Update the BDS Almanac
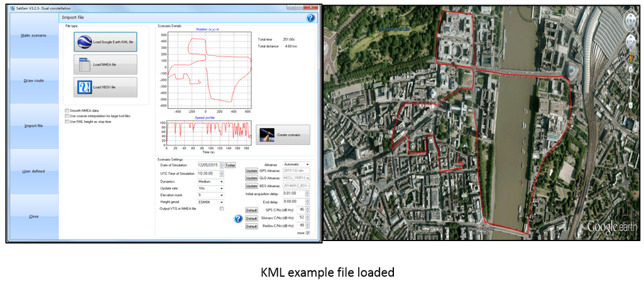 click(251, 186)
